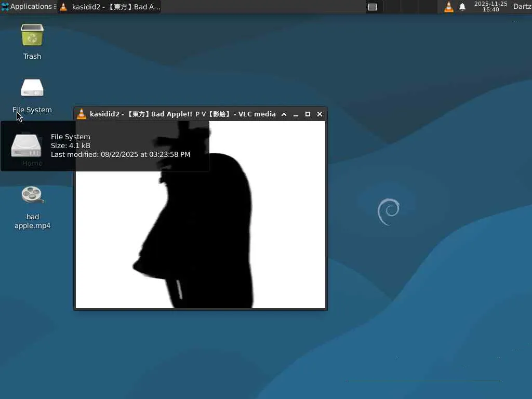This screenshot has height=399, width=532.
Task: Click the VLC cone icon in window titlebar
Action: (82, 114)
